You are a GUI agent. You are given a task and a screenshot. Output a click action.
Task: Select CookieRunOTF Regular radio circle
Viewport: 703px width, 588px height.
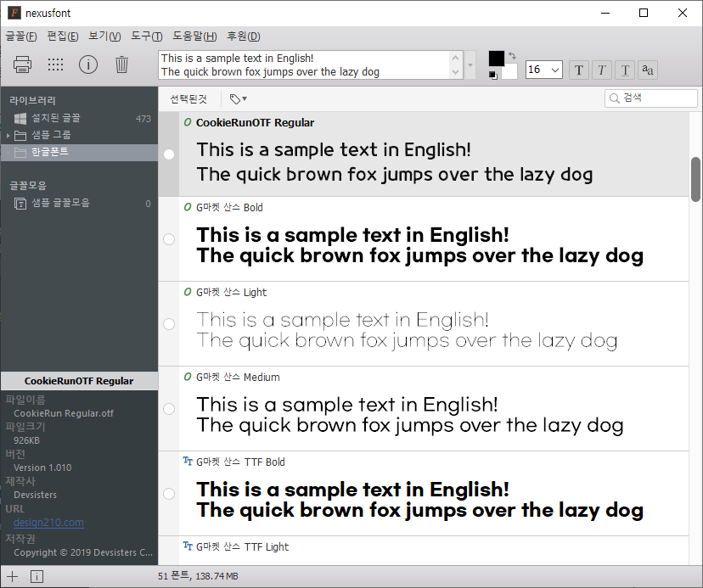pos(169,154)
